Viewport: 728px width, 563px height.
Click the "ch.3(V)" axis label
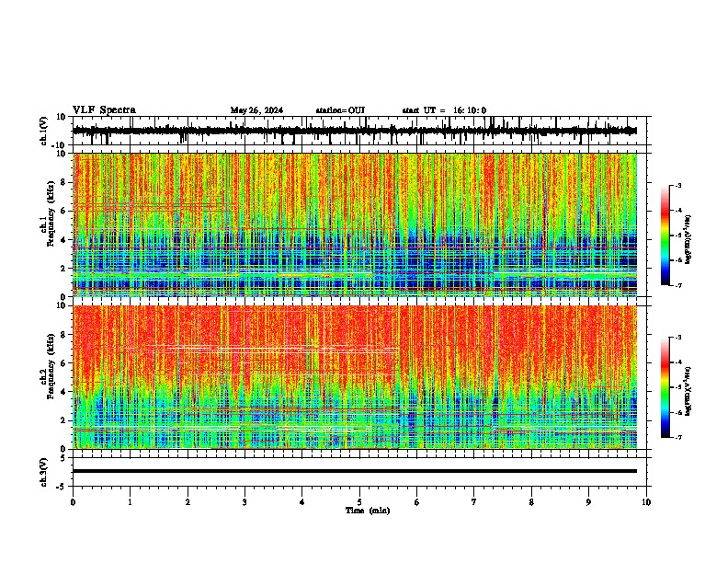point(44,472)
